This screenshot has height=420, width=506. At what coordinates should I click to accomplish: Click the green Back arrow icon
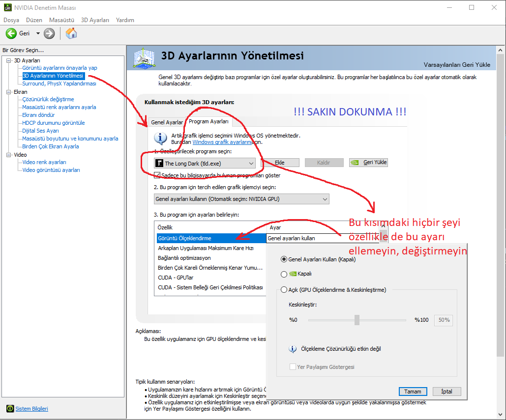(x=11, y=33)
